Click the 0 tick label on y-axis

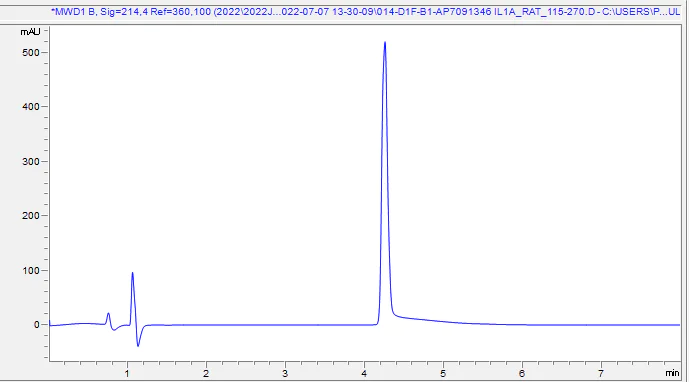point(37,325)
